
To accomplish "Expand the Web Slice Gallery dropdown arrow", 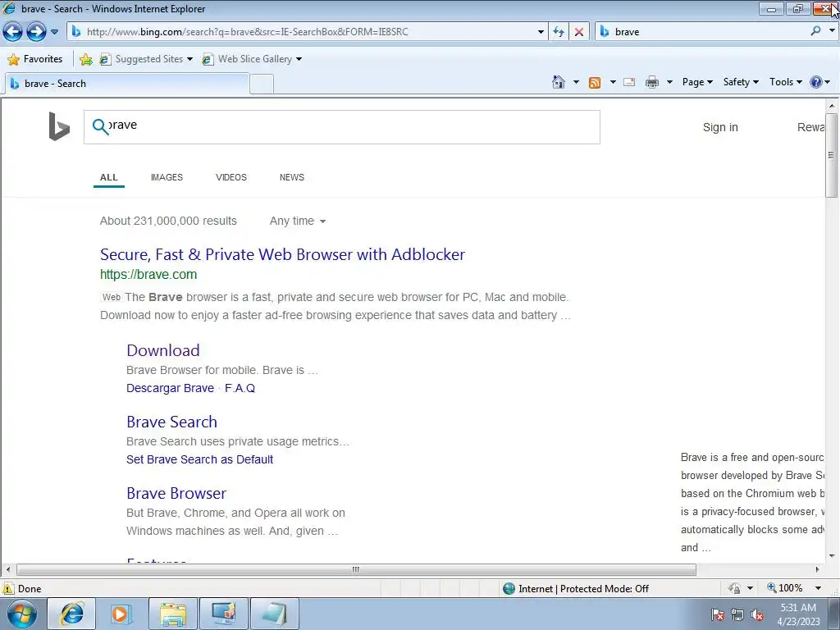I will [299, 59].
